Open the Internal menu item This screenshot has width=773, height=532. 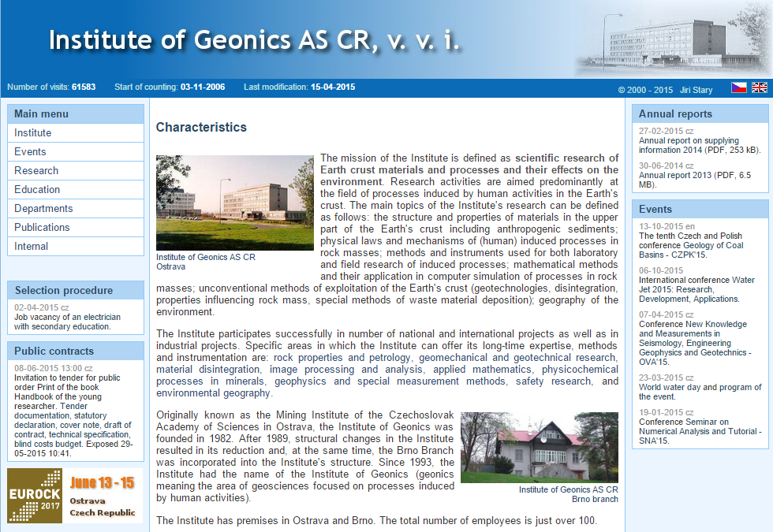point(31,246)
